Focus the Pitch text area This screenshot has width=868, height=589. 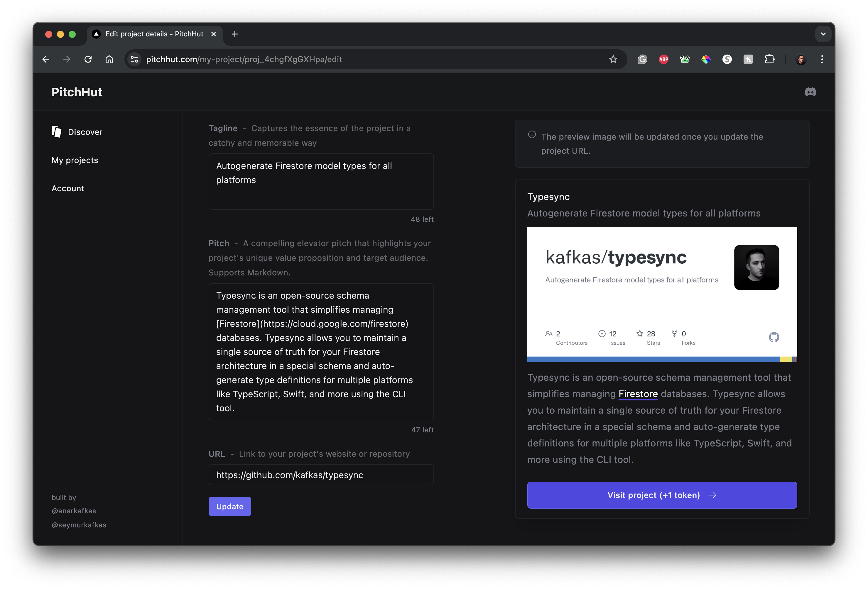point(321,352)
